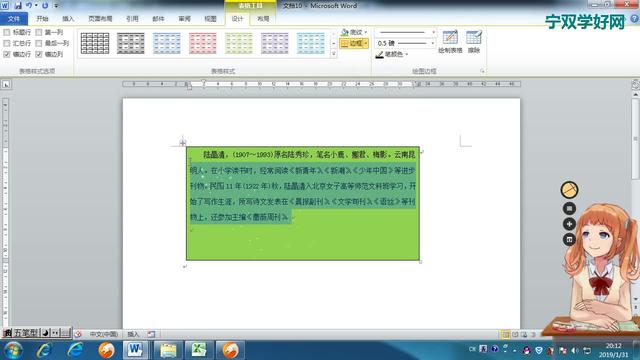Switch to the 开始 (Home) tab
Screen dimensions: 640x360
(42, 19)
